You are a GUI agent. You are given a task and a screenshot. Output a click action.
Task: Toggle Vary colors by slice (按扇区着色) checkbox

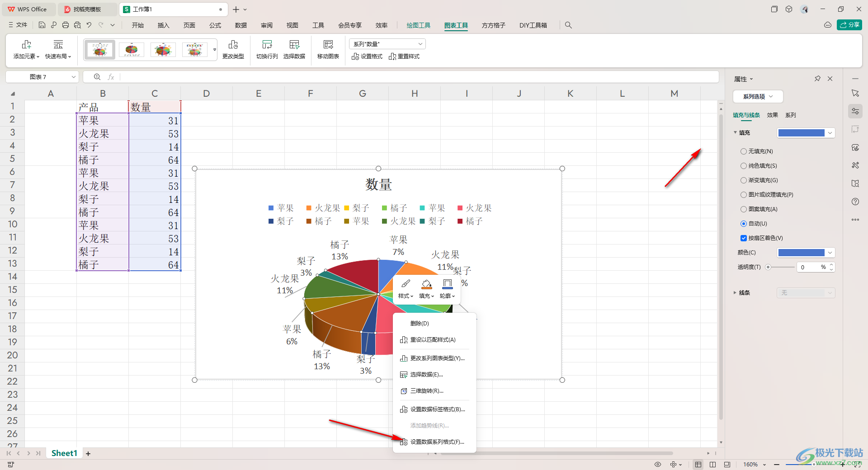pyautogui.click(x=743, y=238)
